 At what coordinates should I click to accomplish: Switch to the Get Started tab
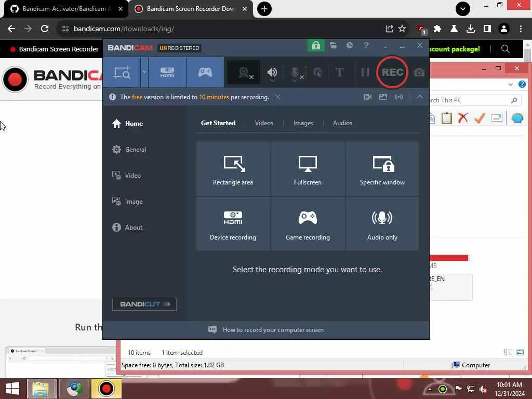tap(218, 123)
